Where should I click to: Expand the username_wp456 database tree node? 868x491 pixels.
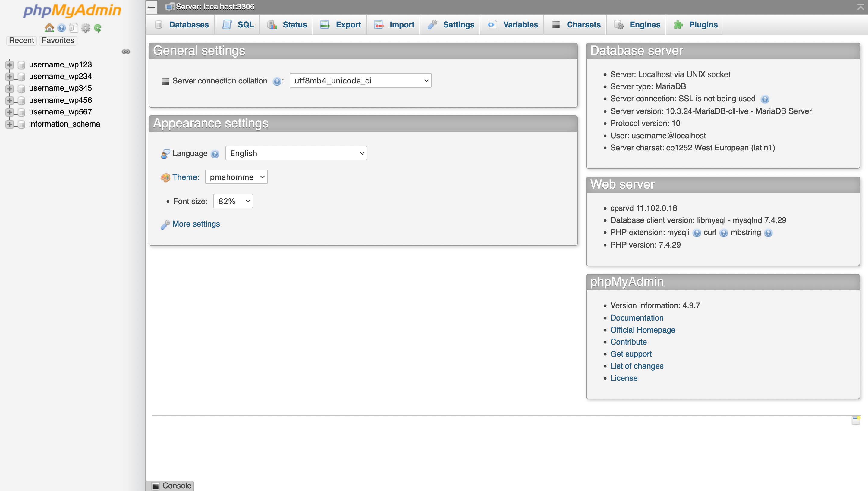[x=9, y=100]
